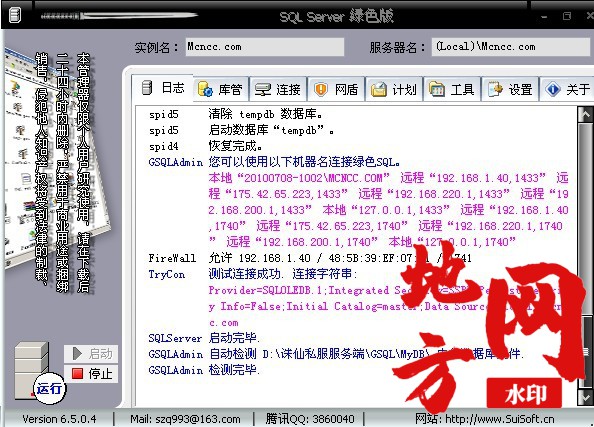Click the blue info icon on 关于 tab
This screenshot has height=427, width=594.
point(553,89)
